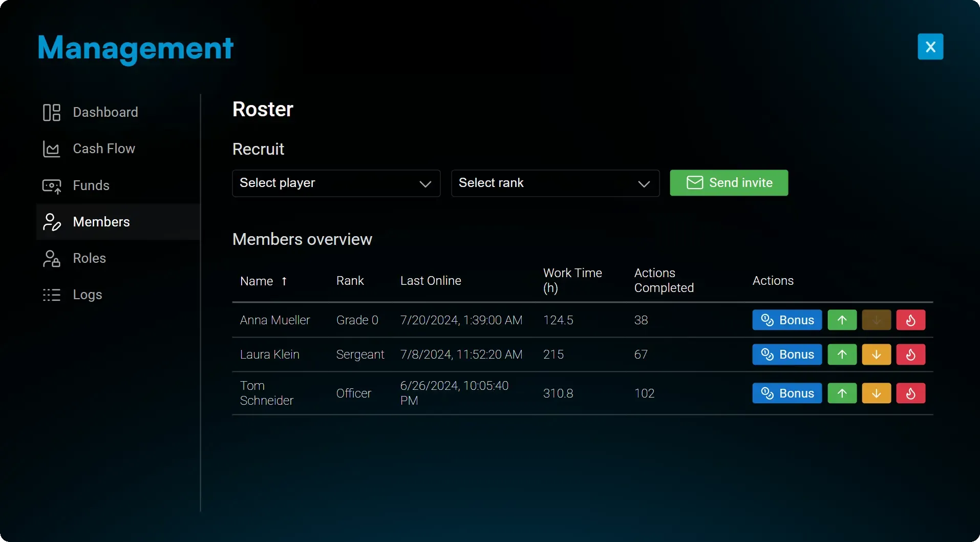Give Anna Mueller a Bonus
980x542 pixels.
click(x=787, y=320)
